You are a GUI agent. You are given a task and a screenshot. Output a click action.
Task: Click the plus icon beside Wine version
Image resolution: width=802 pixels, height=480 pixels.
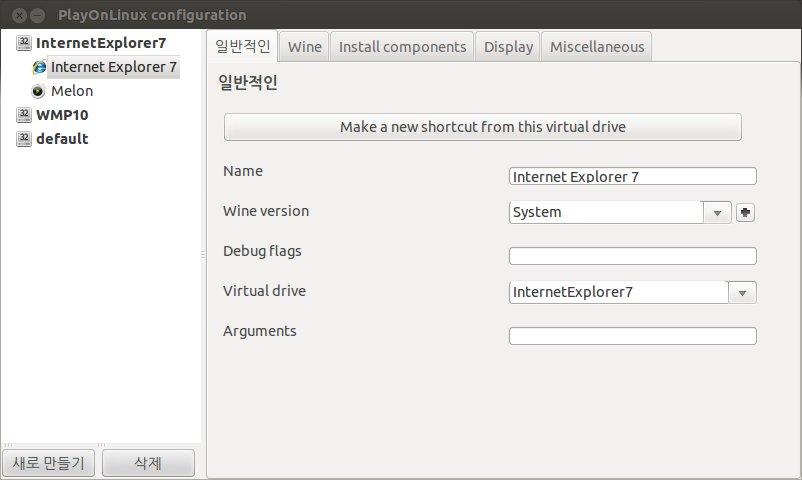coord(745,212)
